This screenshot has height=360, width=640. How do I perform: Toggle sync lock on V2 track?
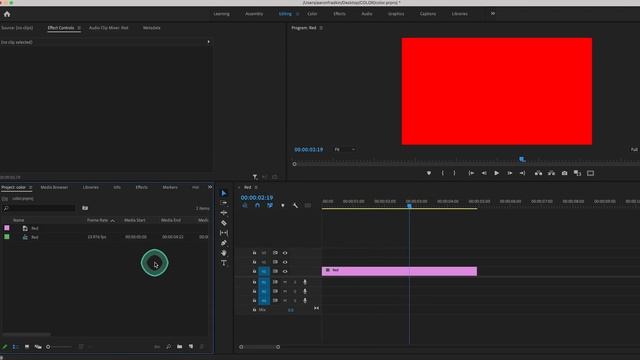tap(275, 262)
